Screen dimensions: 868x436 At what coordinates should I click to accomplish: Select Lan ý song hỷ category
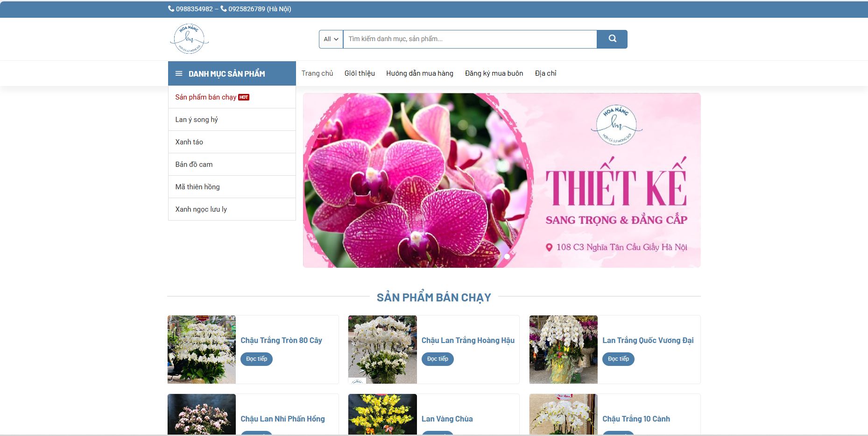point(232,120)
